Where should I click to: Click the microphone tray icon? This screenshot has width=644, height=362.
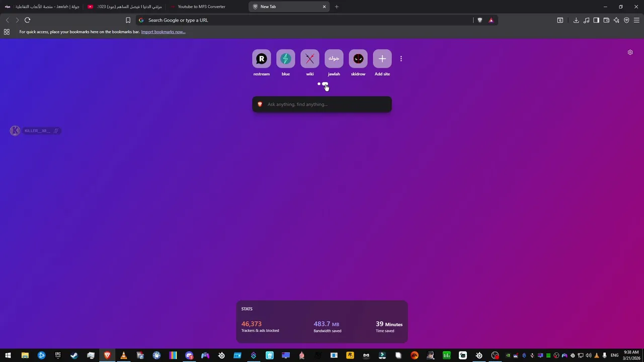pos(604,355)
